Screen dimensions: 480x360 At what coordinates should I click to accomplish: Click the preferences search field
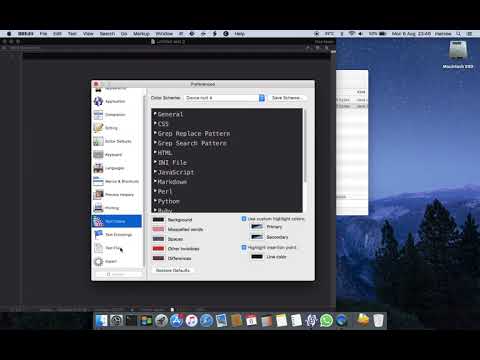(118, 274)
